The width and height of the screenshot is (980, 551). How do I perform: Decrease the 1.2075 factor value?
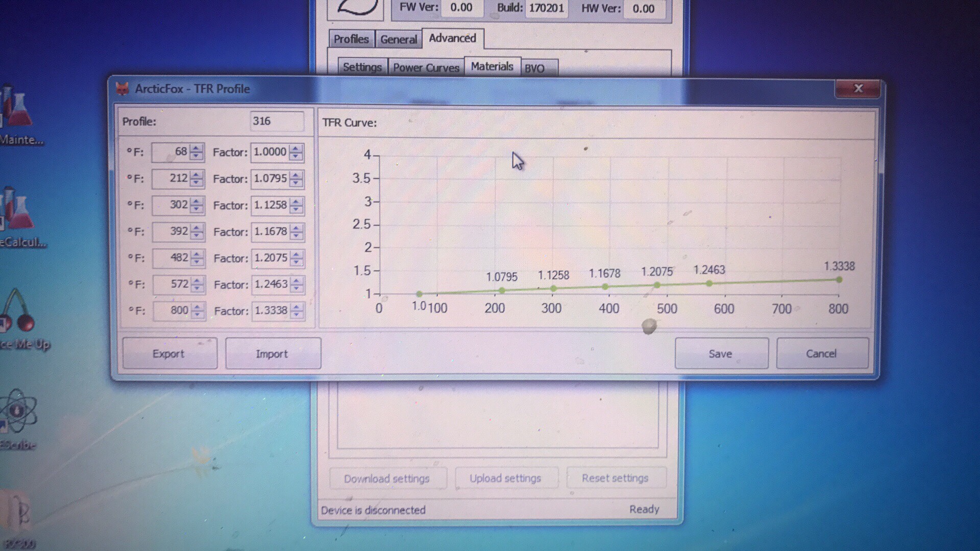pos(297,262)
